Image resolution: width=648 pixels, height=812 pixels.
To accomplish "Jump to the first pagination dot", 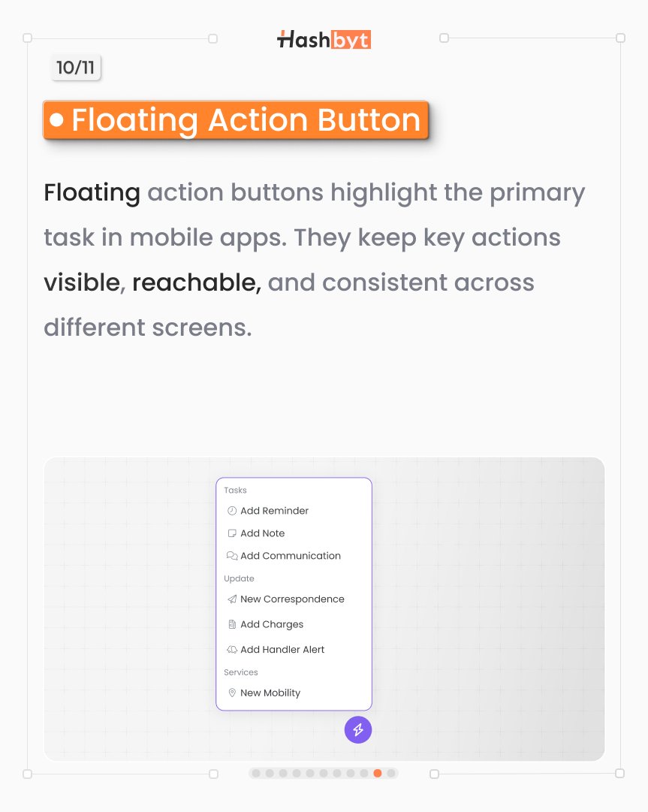I will click(x=256, y=773).
